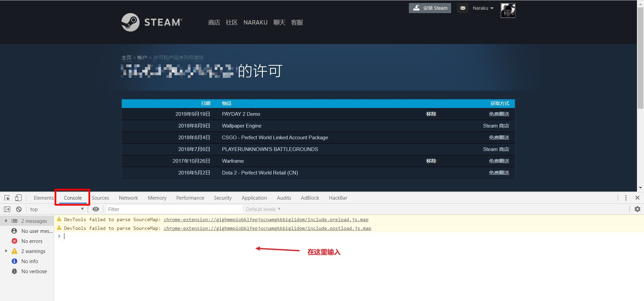Click the Steam logo

coord(152,22)
